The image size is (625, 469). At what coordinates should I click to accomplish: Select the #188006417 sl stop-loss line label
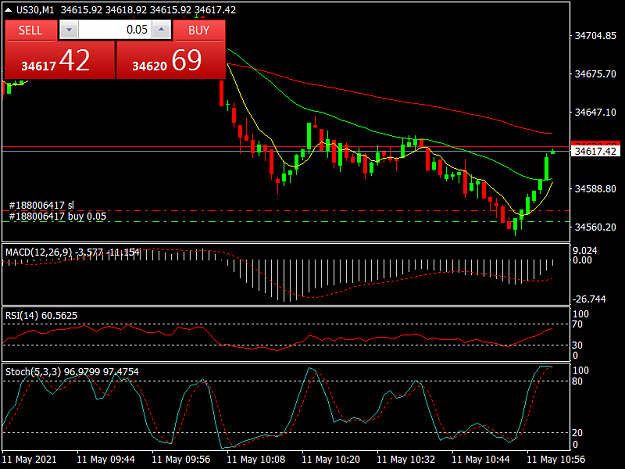[41, 205]
